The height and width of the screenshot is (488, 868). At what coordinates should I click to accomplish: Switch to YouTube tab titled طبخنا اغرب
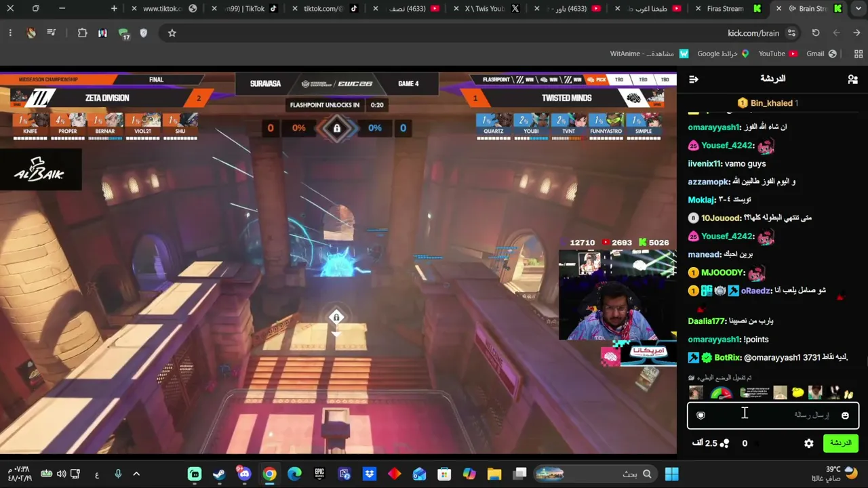coord(648,8)
